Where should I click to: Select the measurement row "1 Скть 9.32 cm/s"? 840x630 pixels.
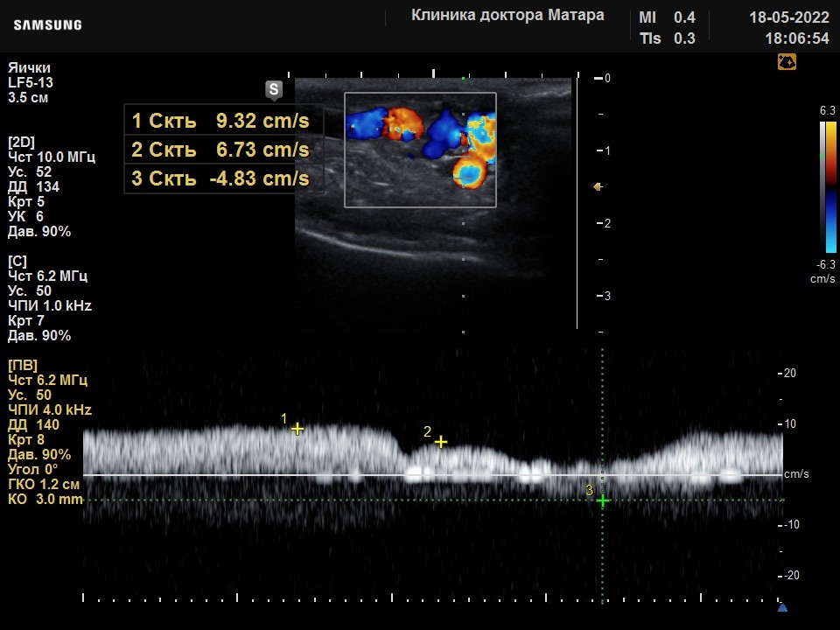coord(223,121)
